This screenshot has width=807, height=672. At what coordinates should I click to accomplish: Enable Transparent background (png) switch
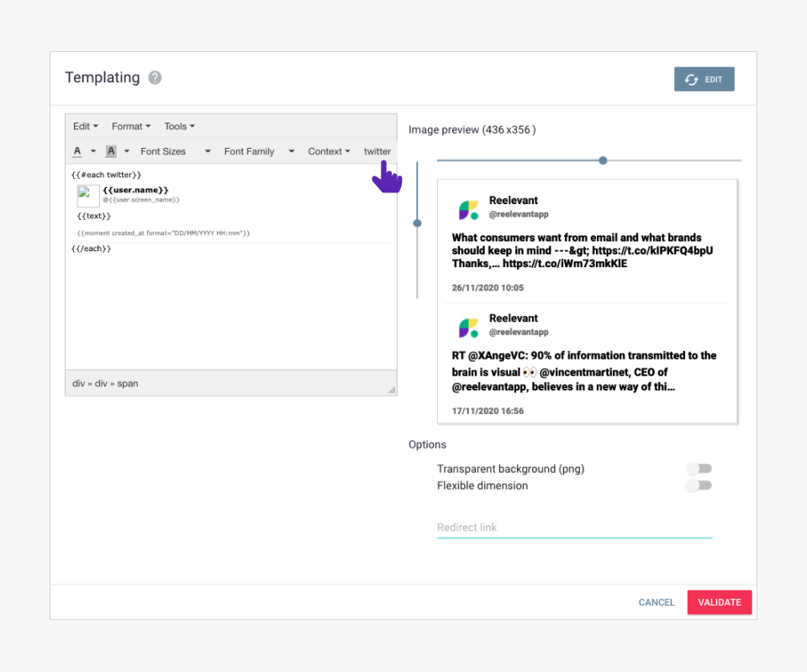point(699,469)
